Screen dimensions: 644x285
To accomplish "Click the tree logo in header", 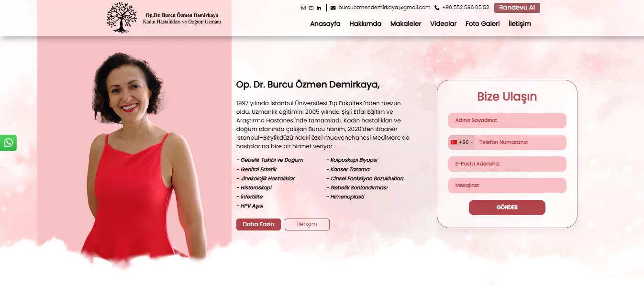I will pyautogui.click(x=122, y=18).
